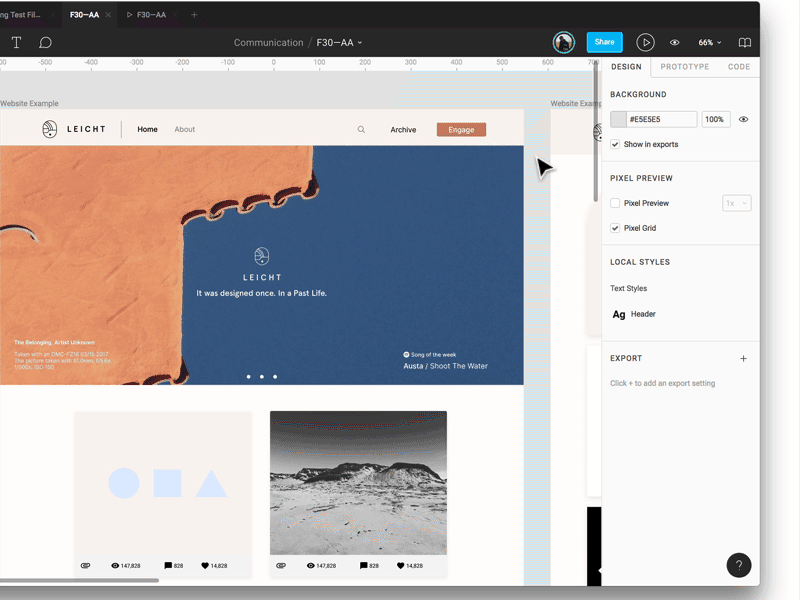Disable the Pixel Grid checkbox
Viewport: 800px width, 600px height.
pos(615,228)
